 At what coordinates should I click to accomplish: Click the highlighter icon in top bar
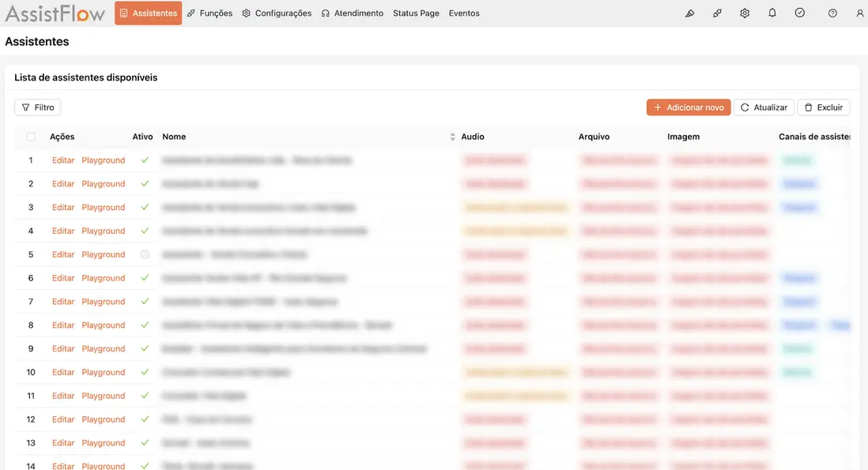[x=690, y=13]
